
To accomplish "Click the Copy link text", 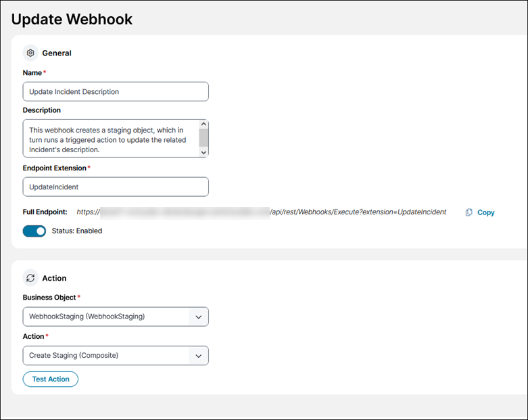I will 486,212.
